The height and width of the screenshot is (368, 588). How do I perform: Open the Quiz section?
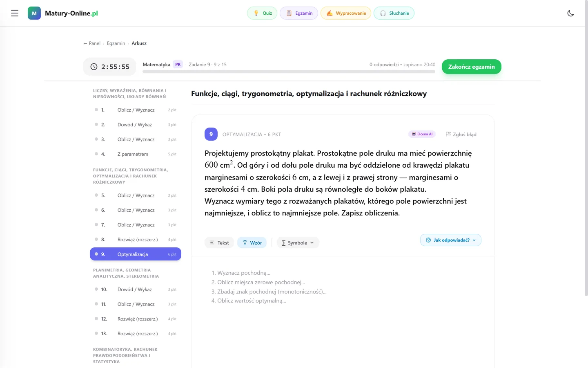pos(262,13)
